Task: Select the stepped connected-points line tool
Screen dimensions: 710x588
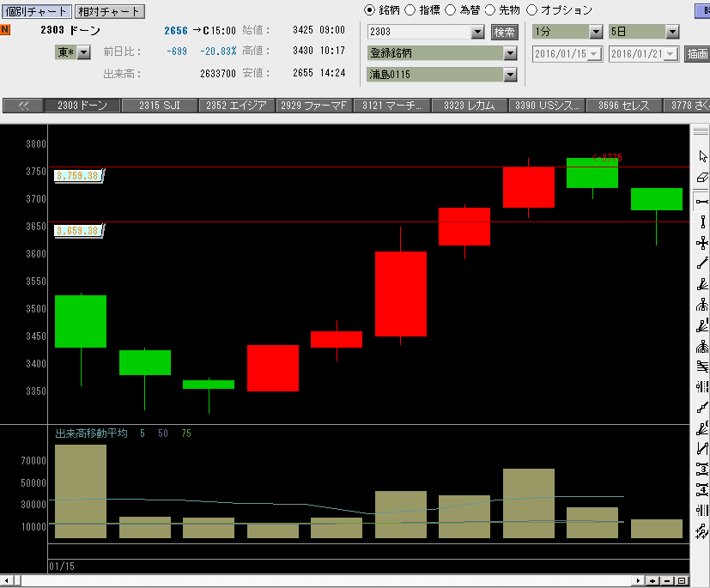Action: click(x=702, y=408)
